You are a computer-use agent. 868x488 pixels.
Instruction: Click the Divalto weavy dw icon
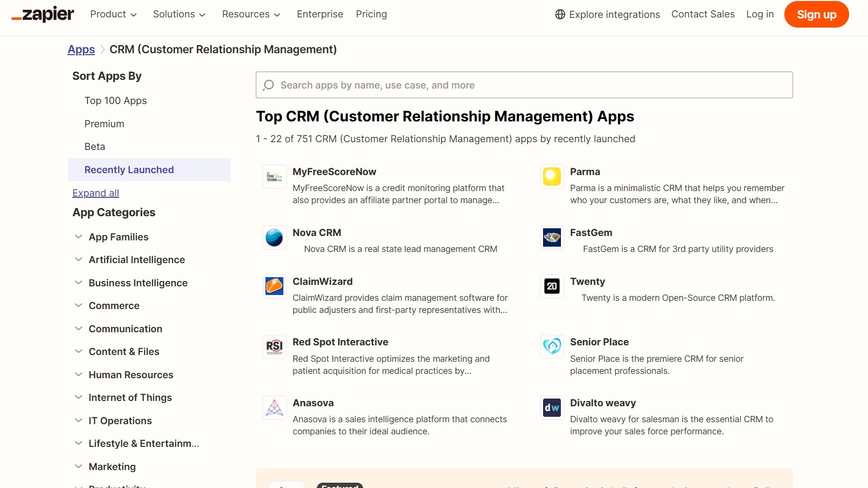(552, 408)
